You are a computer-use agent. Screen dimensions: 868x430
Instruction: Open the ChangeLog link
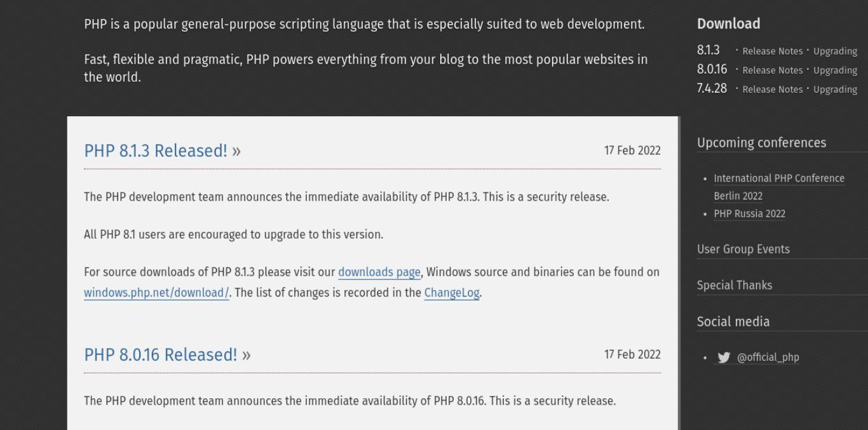coord(452,293)
